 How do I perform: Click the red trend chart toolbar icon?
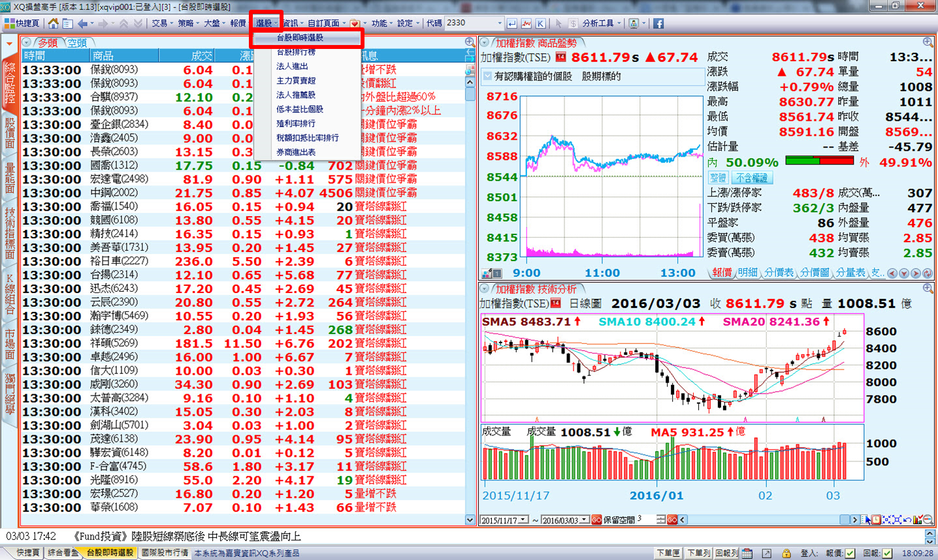[526, 23]
